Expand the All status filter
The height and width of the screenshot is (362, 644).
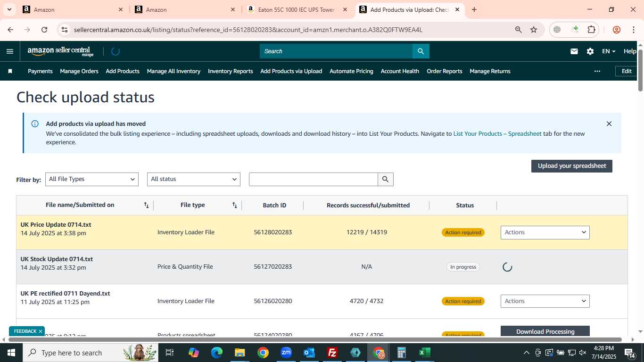[194, 179]
